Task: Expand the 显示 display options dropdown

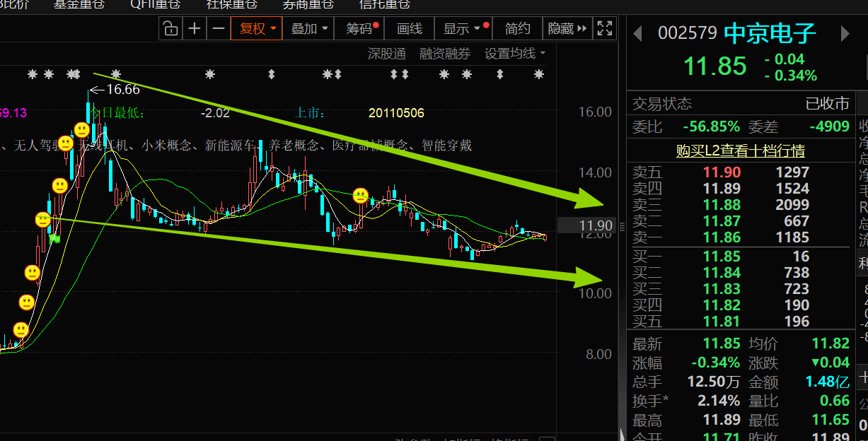Action: click(x=464, y=29)
